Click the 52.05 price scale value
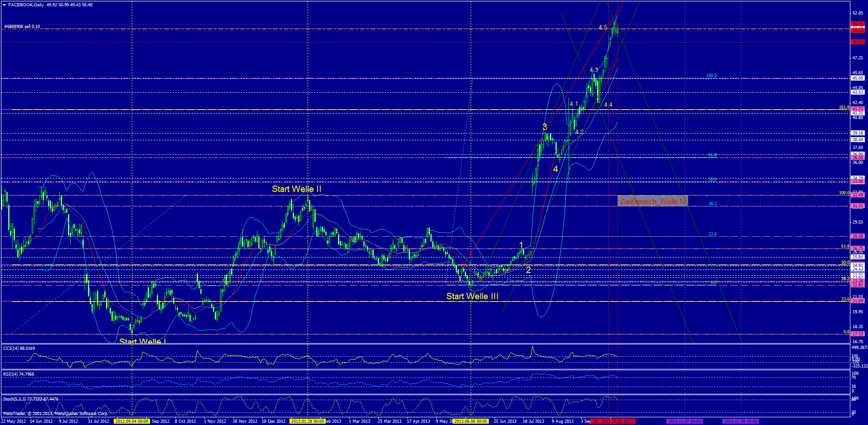This screenshot has width=868, height=425. [x=858, y=13]
